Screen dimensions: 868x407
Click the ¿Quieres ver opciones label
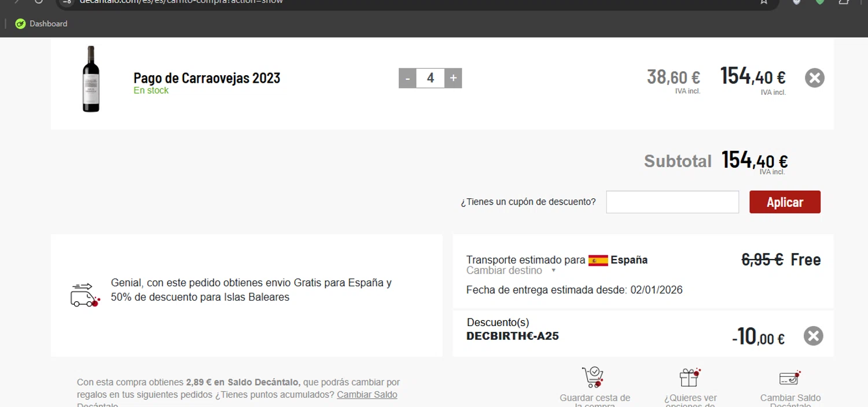click(690, 401)
